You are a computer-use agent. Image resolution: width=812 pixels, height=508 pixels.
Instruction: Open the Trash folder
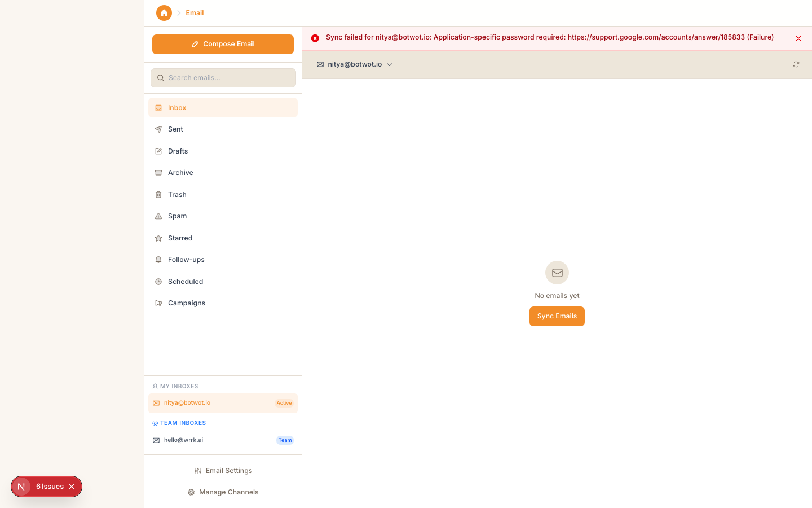(x=177, y=195)
